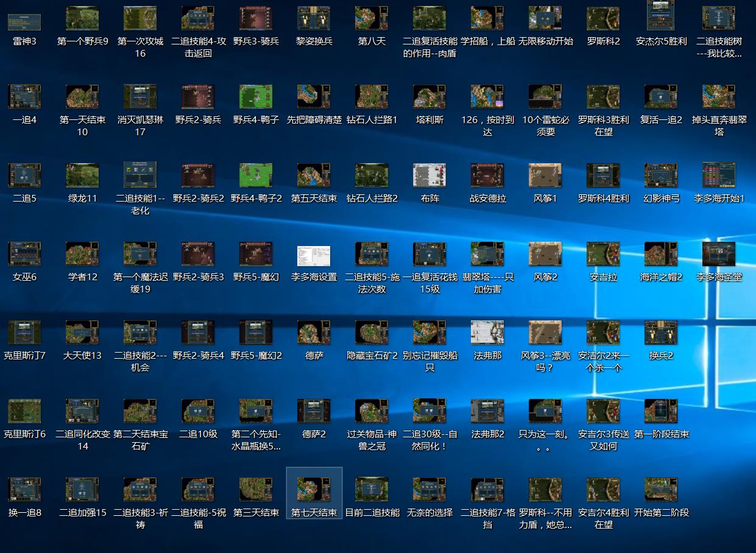Select the 罗斯科2 file icon
This screenshot has width=756, height=553.
[x=603, y=19]
